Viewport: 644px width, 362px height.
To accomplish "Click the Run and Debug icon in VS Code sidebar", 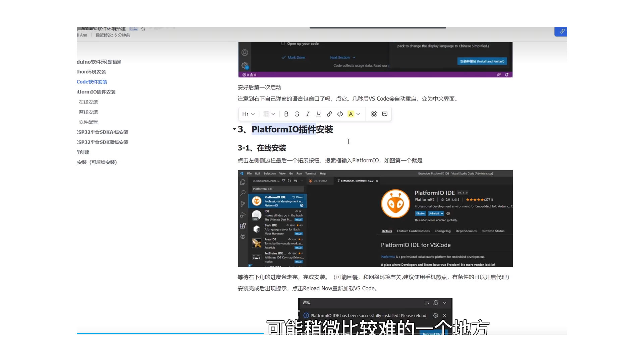I will (x=243, y=215).
